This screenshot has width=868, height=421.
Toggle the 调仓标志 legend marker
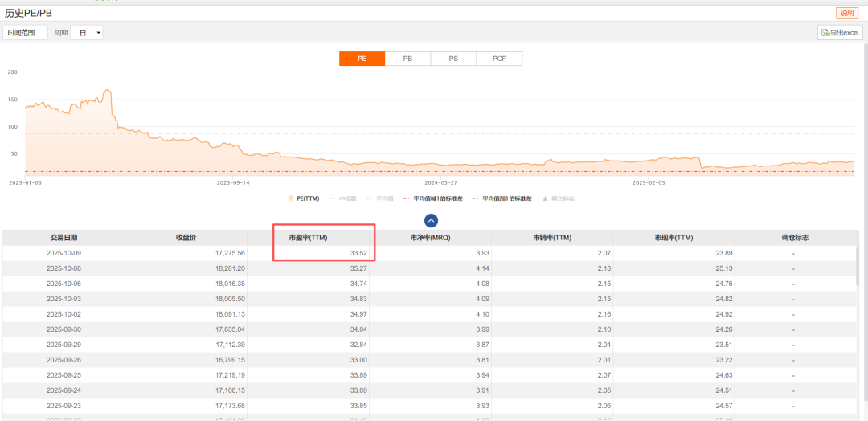[558, 198]
